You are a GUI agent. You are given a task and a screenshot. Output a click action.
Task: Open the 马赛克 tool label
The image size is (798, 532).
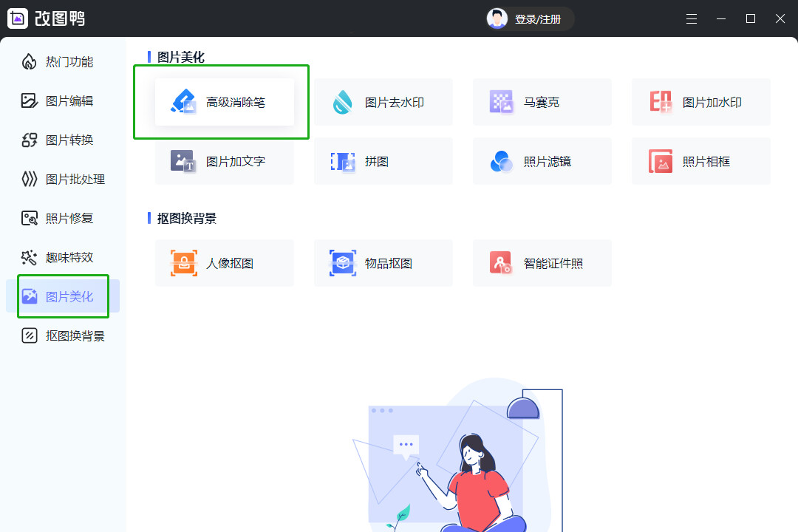[x=541, y=102]
